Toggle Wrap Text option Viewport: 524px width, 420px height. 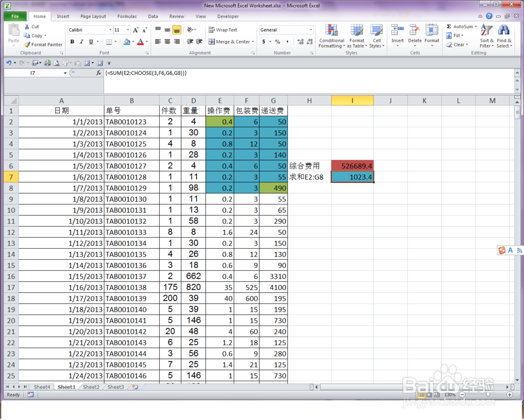click(x=223, y=30)
